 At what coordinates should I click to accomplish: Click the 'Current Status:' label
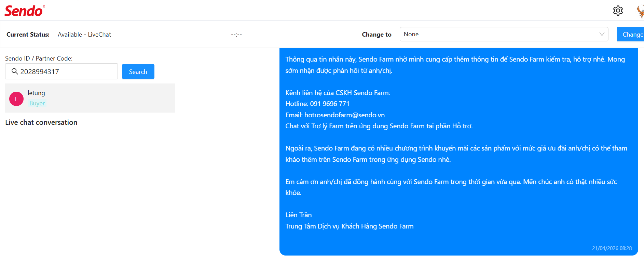(x=28, y=35)
